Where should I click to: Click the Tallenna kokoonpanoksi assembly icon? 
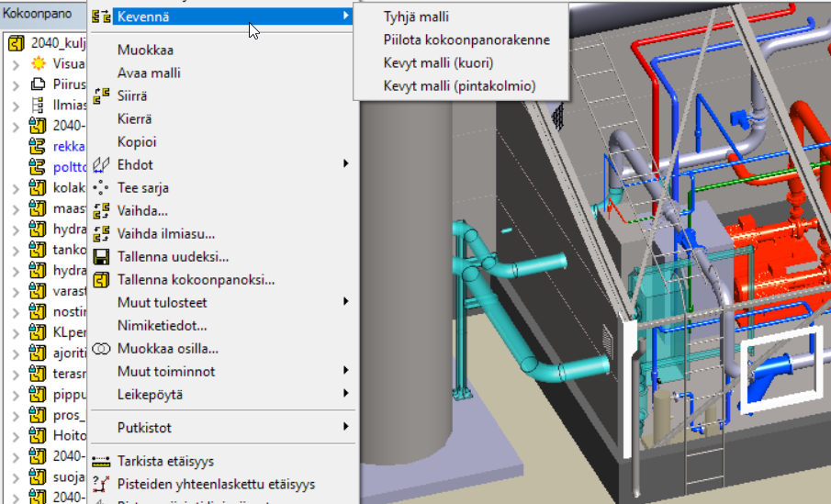point(102,280)
